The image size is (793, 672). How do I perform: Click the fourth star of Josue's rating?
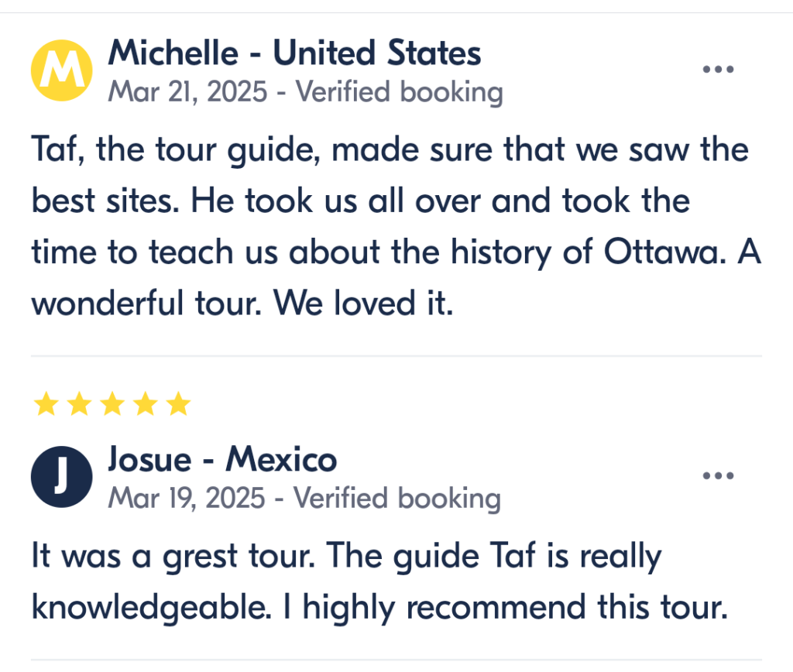146,403
